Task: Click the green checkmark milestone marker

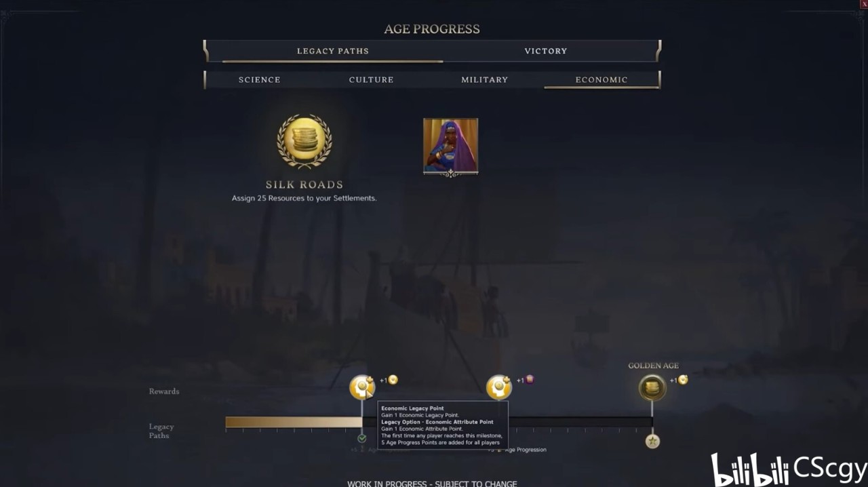Action: tap(362, 438)
